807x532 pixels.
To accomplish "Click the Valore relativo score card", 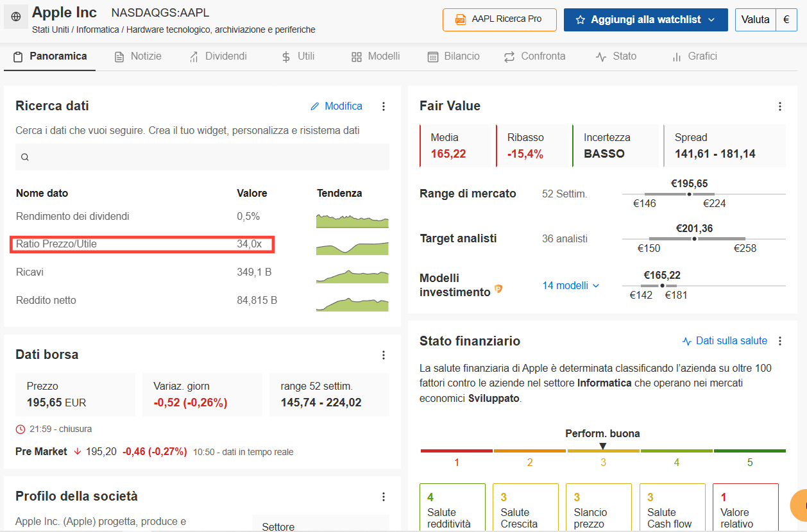I will click(745, 508).
